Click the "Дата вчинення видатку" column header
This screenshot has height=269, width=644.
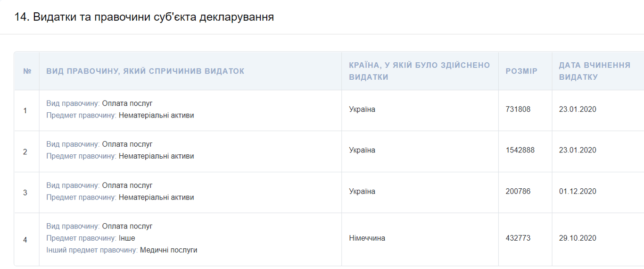[594, 71]
